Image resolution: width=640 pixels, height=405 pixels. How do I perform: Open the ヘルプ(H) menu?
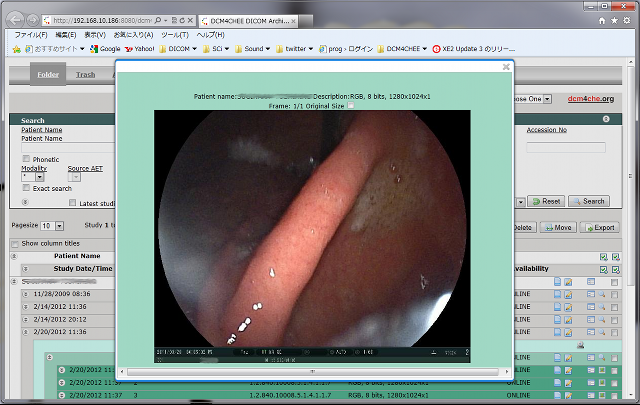[x=211, y=35]
